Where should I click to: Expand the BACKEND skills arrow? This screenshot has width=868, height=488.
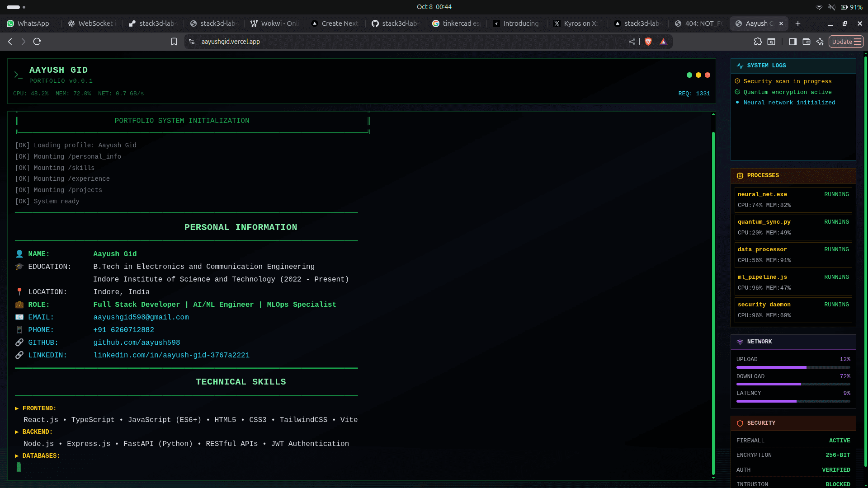tap(17, 432)
